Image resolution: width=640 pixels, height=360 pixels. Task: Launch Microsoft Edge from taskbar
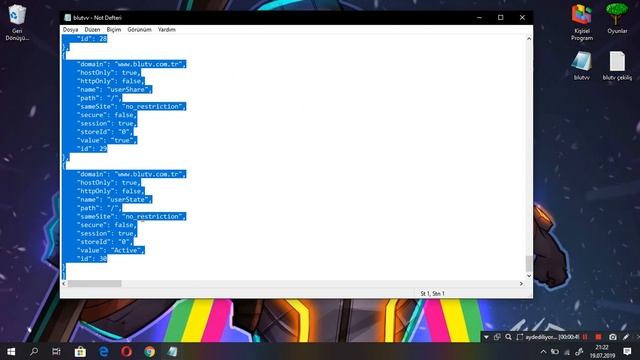pos(104,351)
